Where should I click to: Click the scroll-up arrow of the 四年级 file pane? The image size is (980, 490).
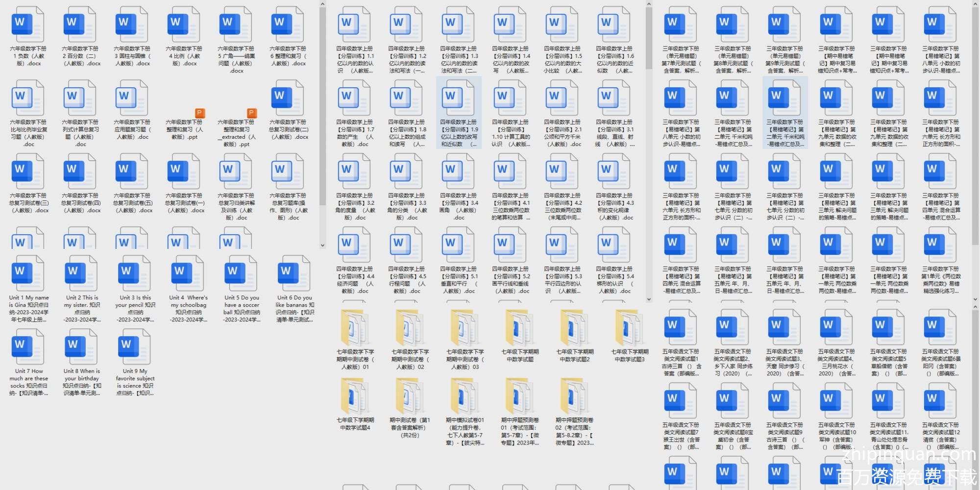point(649,4)
